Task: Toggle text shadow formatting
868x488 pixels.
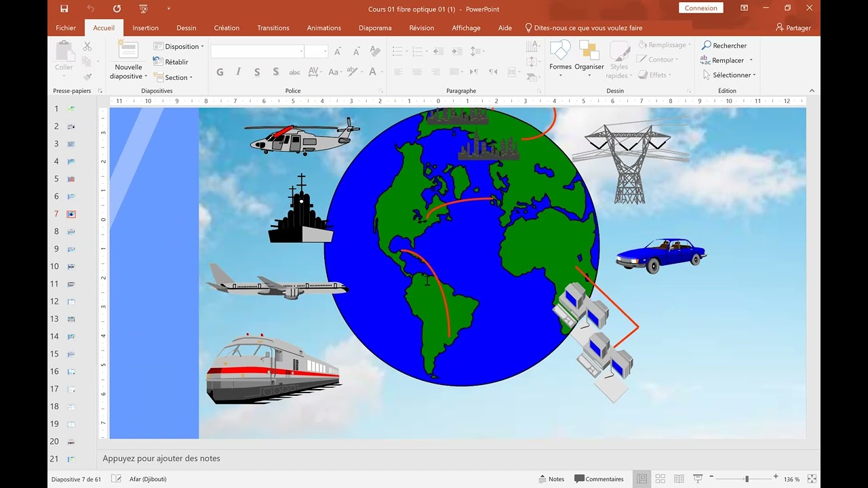Action: [276, 72]
